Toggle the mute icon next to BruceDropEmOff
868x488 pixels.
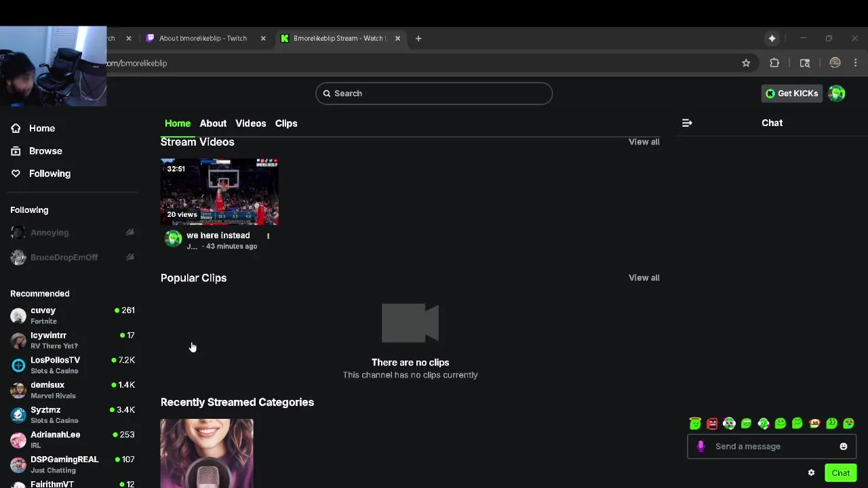tap(130, 257)
